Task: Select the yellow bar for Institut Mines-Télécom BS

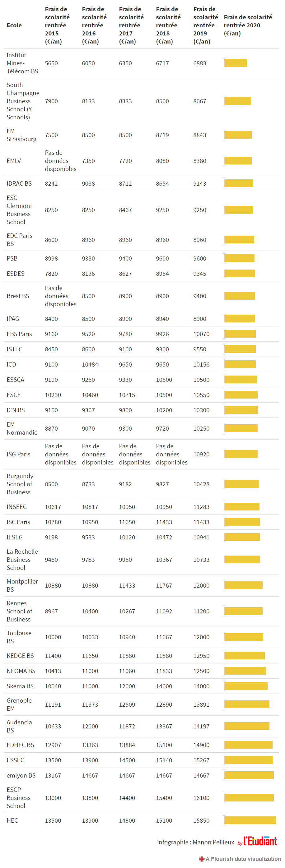Action: [x=236, y=63]
